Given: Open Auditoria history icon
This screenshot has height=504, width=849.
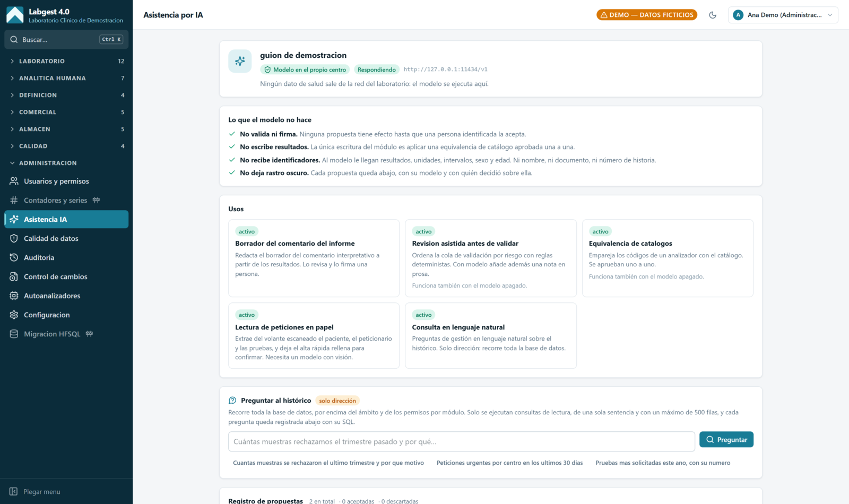Looking at the screenshot, I should pyautogui.click(x=14, y=257).
